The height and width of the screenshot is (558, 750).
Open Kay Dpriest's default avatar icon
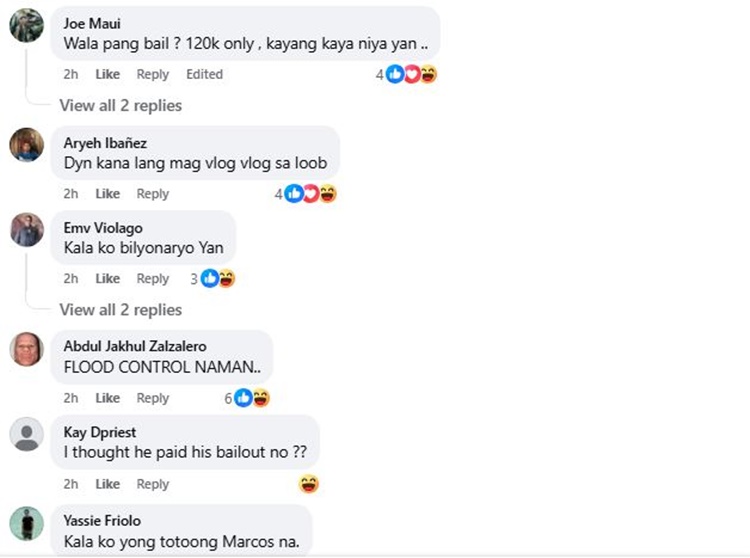pos(27,434)
